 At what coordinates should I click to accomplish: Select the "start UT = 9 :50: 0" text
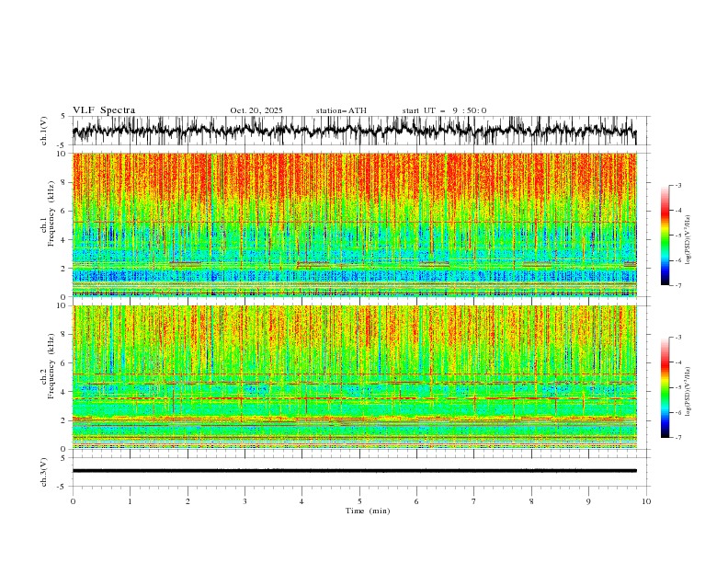444,110
